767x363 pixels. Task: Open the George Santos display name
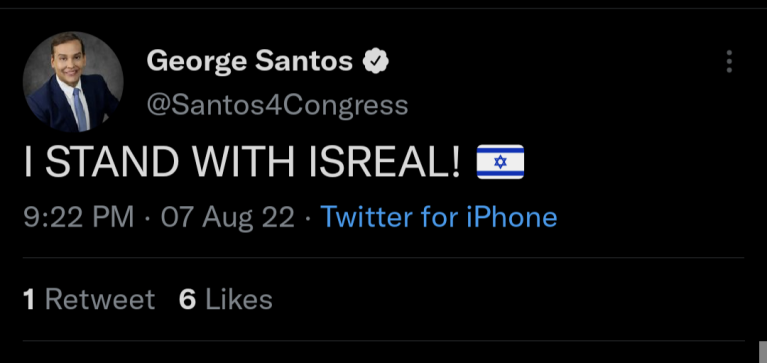pyautogui.click(x=249, y=62)
